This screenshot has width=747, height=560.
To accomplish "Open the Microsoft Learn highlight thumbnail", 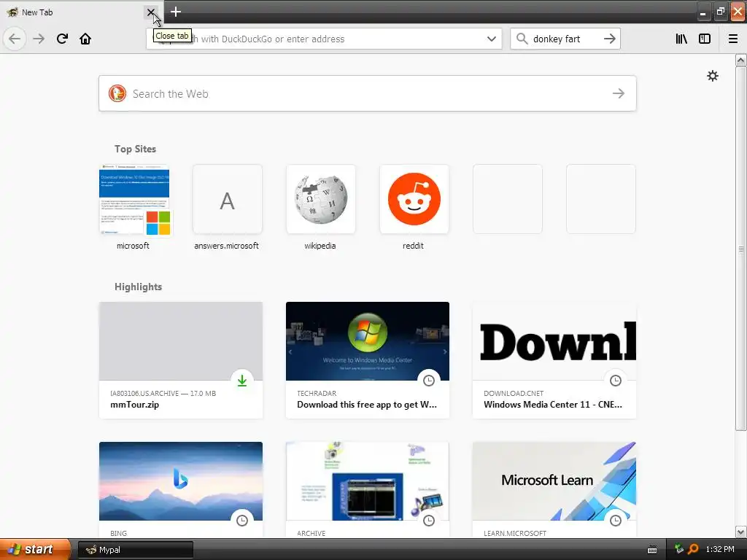I will [x=554, y=481].
